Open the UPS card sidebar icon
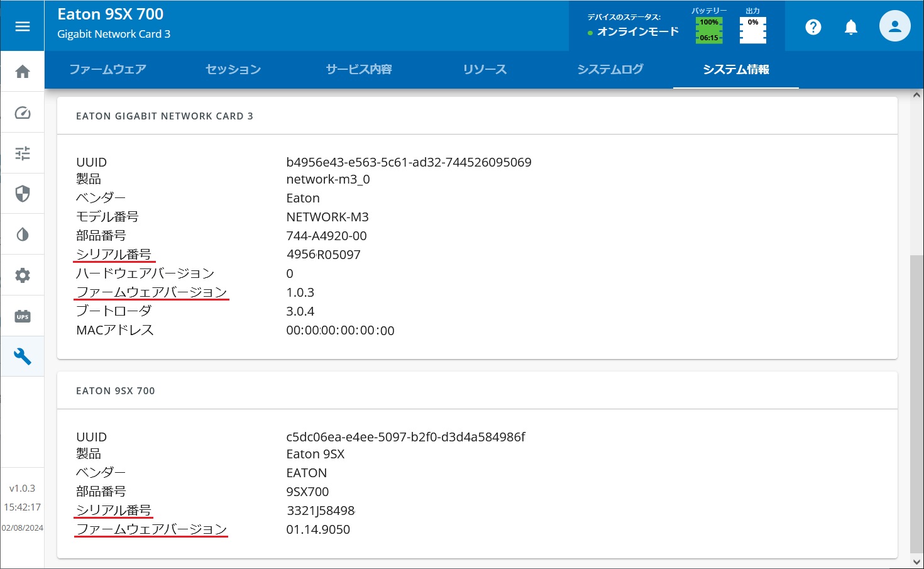924x569 pixels. [x=23, y=316]
